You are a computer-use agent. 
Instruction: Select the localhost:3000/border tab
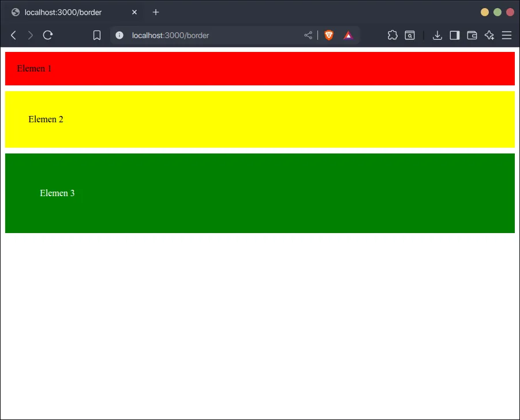coord(63,12)
